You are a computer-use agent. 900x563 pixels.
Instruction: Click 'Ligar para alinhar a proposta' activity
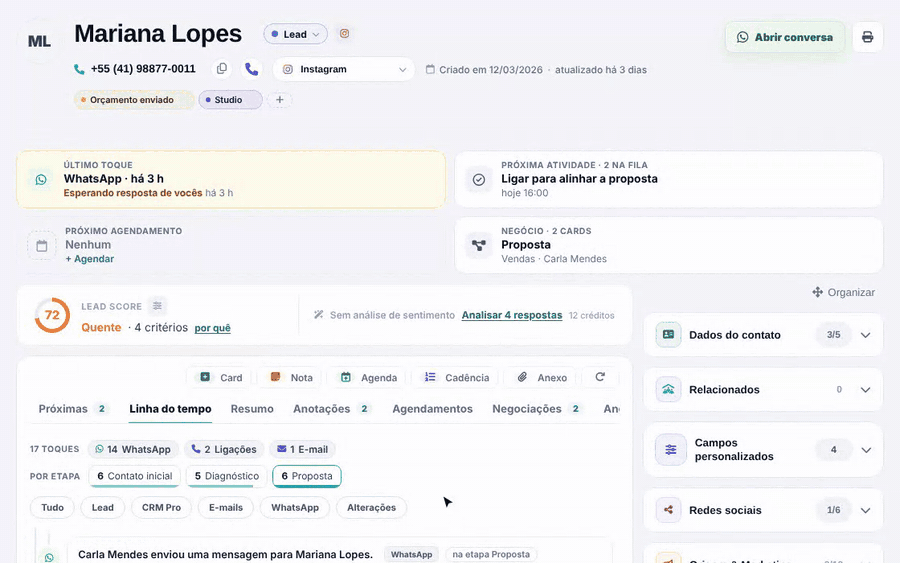tap(579, 178)
